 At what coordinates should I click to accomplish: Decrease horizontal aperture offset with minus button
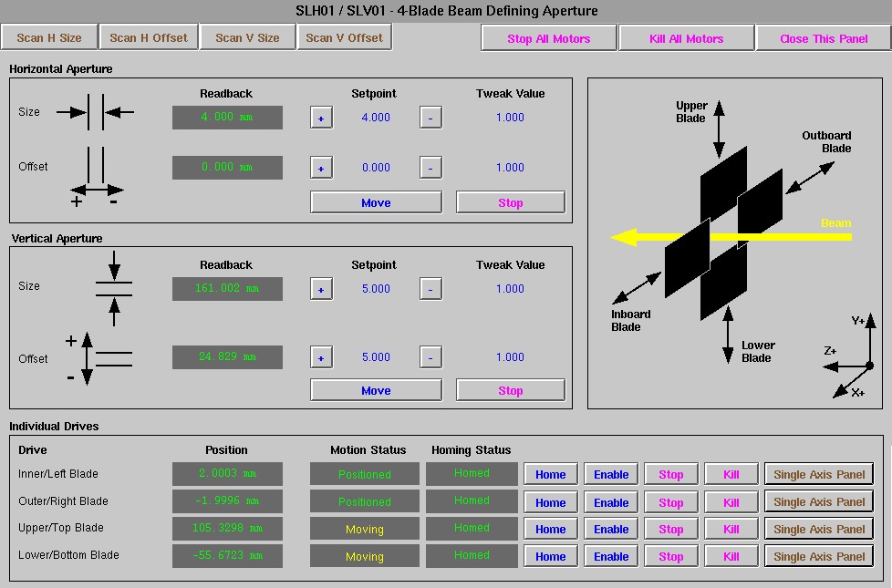pyautogui.click(x=430, y=168)
